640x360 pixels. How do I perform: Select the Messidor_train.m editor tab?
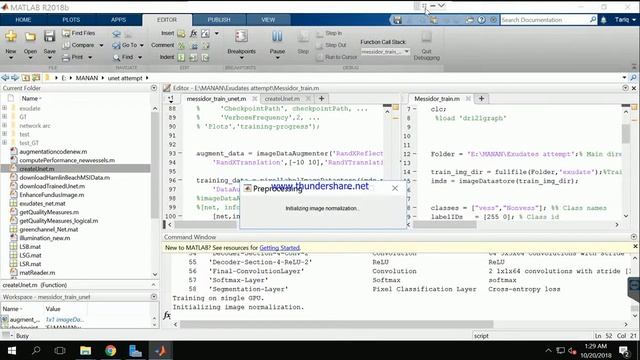pyautogui.click(x=437, y=99)
